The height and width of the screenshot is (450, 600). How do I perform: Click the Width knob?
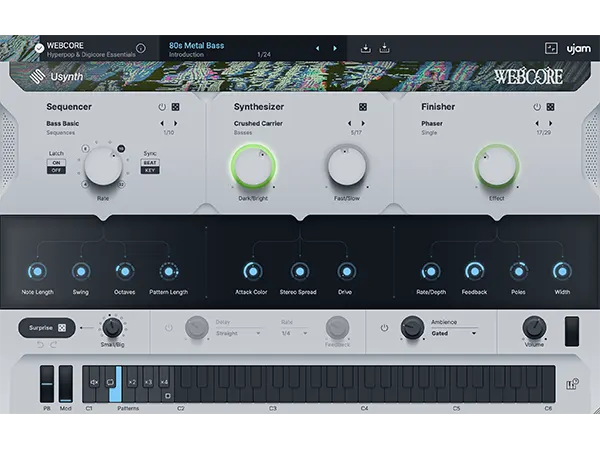[562, 272]
